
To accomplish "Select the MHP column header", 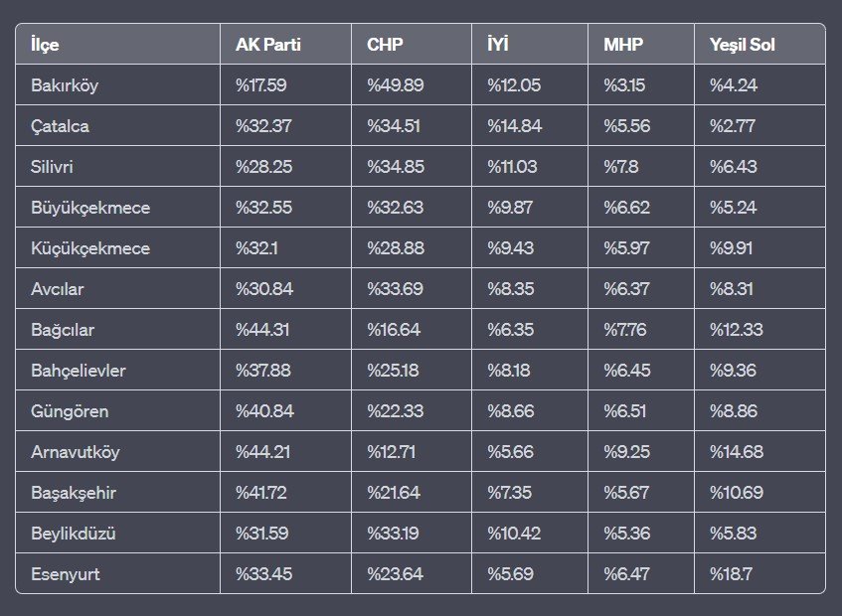I will [x=622, y=45].
